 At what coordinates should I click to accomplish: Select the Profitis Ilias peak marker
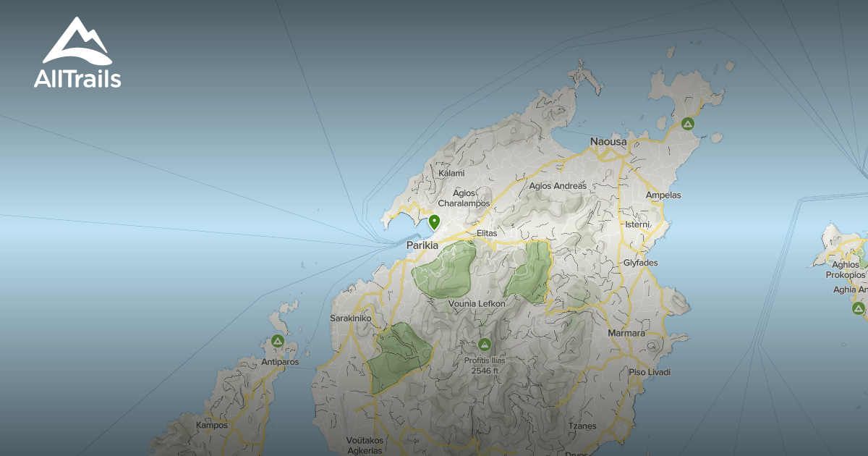point(485,344)
